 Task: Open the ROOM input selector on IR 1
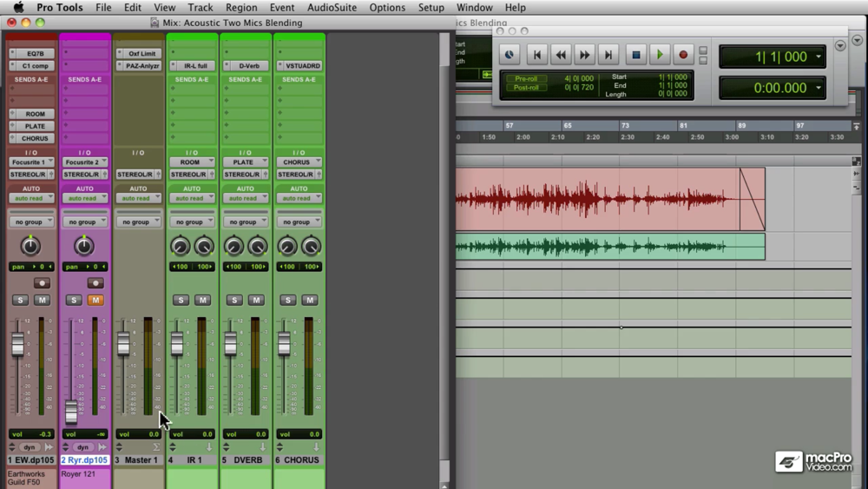(192, 162)
